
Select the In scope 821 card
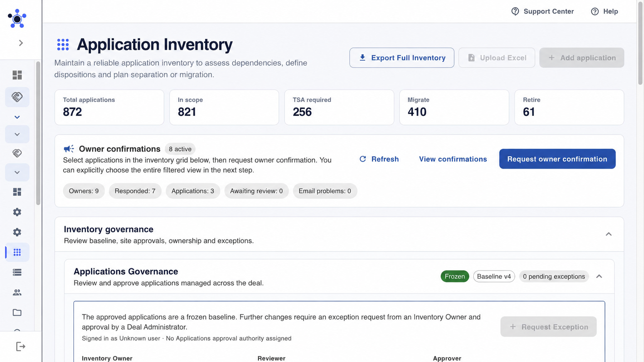click(224, 107)
